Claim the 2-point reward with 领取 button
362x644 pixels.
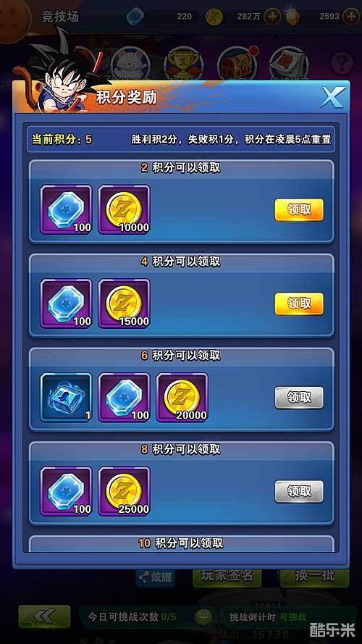pos(299,210)
